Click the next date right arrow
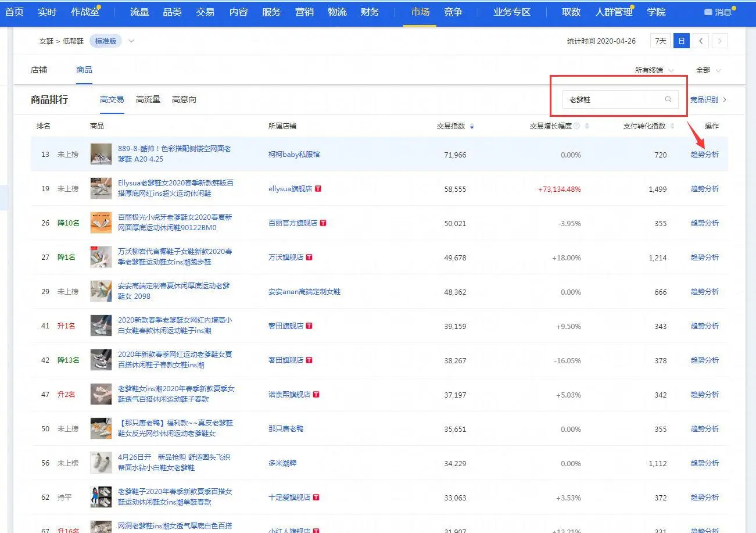This screenshot has width=756, height=533. pos(720,41)
